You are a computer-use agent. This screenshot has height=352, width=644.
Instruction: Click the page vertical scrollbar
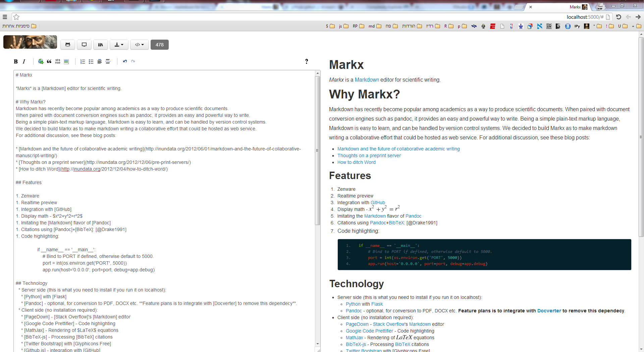tap(641, 137)
